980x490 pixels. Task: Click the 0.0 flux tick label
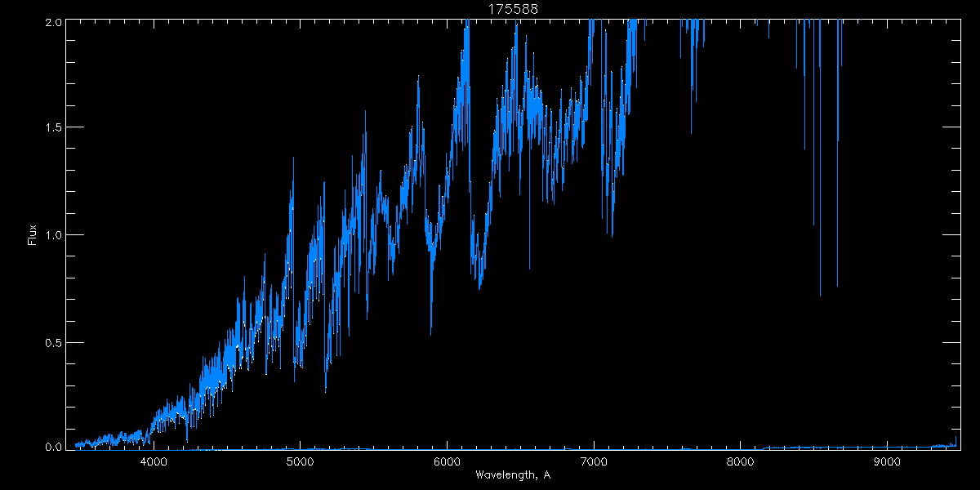tap(54, 446)
